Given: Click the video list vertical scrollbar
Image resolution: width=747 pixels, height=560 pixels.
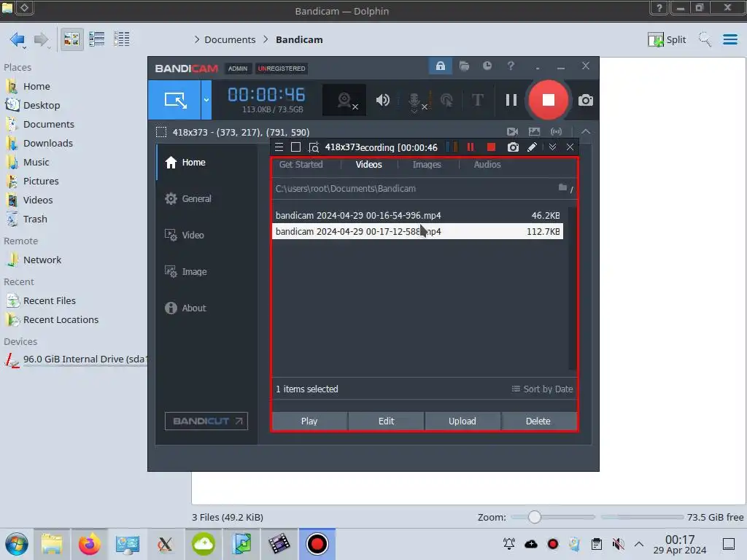Looking at the screenshot, I should (x=572, y=288).
